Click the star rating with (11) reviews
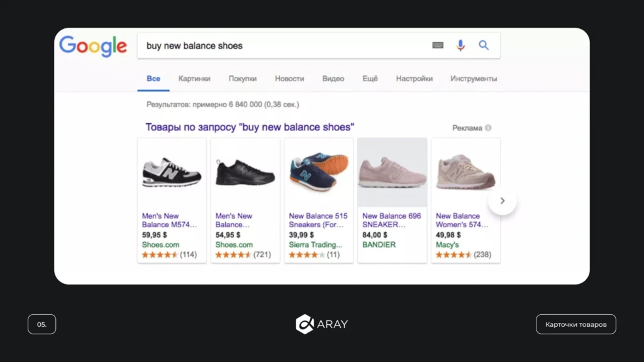Screen dimensions: 644x362 [x=314, y=254]
